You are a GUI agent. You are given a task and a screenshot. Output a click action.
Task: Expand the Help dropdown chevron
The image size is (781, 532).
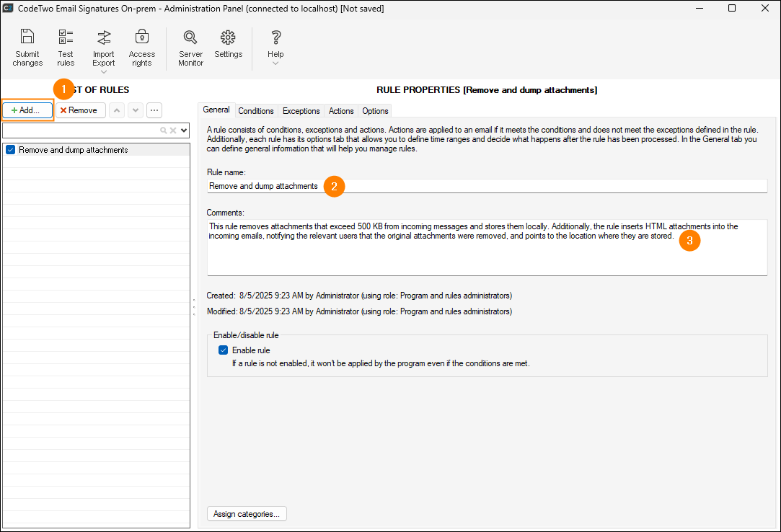coord(275,63)
